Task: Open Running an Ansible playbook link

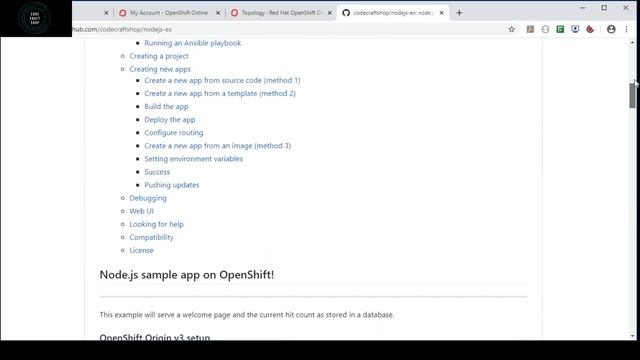Action: point(193,43)
